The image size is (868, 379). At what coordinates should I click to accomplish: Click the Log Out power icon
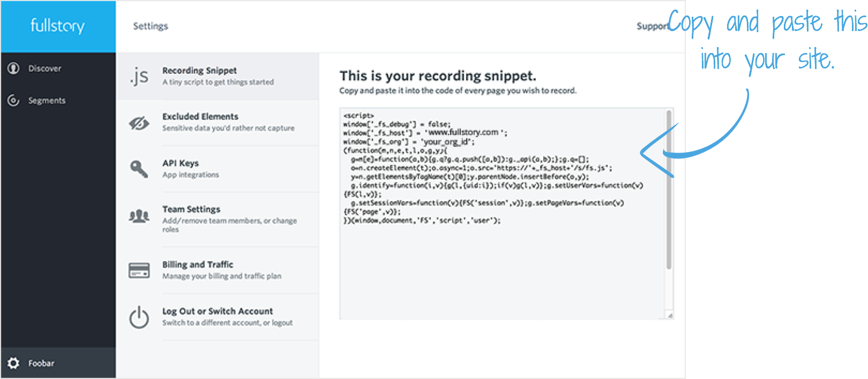pos(139,317)
